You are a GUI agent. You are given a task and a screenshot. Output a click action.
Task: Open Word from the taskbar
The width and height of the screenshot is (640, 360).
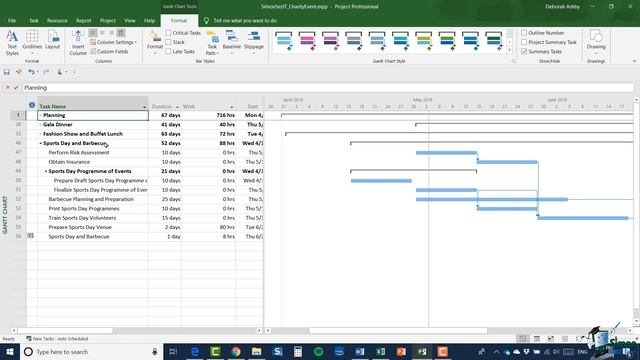point(360,351)
